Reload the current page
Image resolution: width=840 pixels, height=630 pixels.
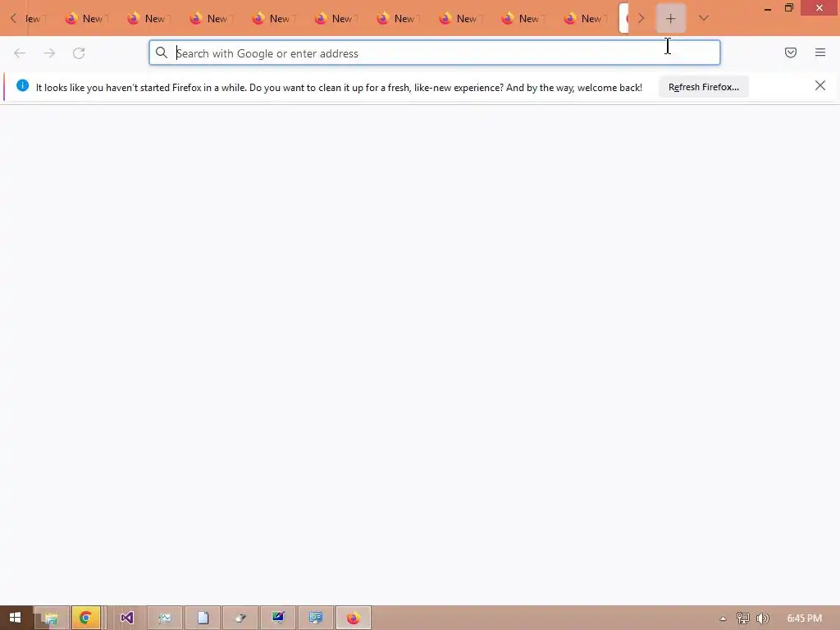coord(79,53)
